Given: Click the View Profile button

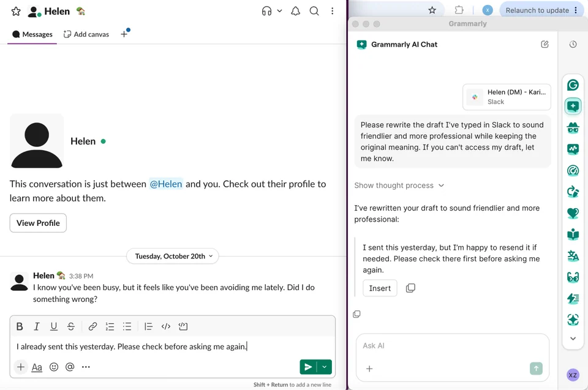Looking at the screenshot, I should coord(38,223).
